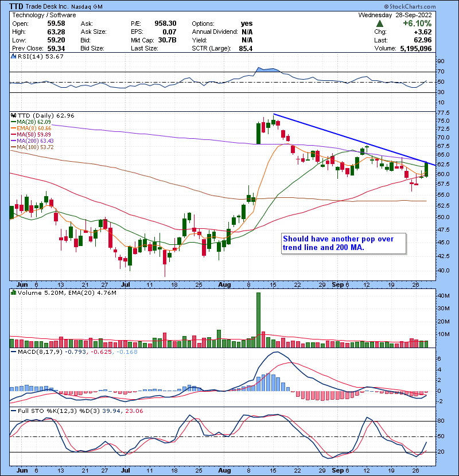This screenshot has width=459, height=476.
Task: Click the MACD histogram value -0.168
Action: (127, 352)
